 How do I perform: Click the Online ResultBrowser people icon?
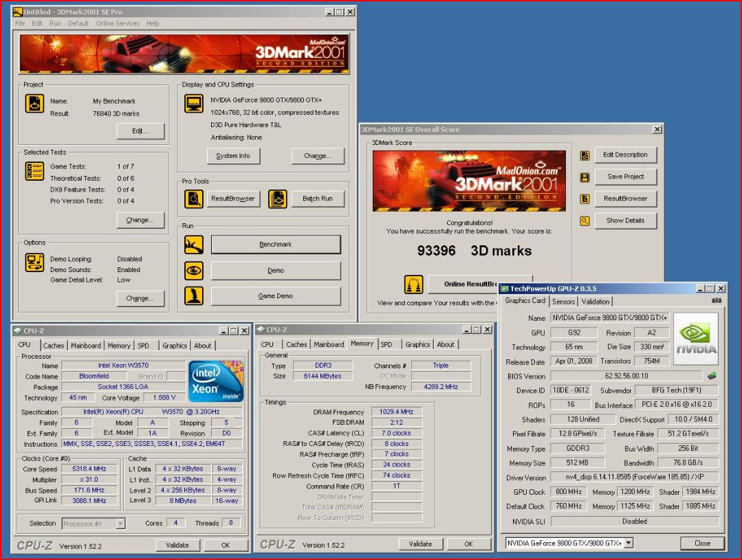pos(413,284)
